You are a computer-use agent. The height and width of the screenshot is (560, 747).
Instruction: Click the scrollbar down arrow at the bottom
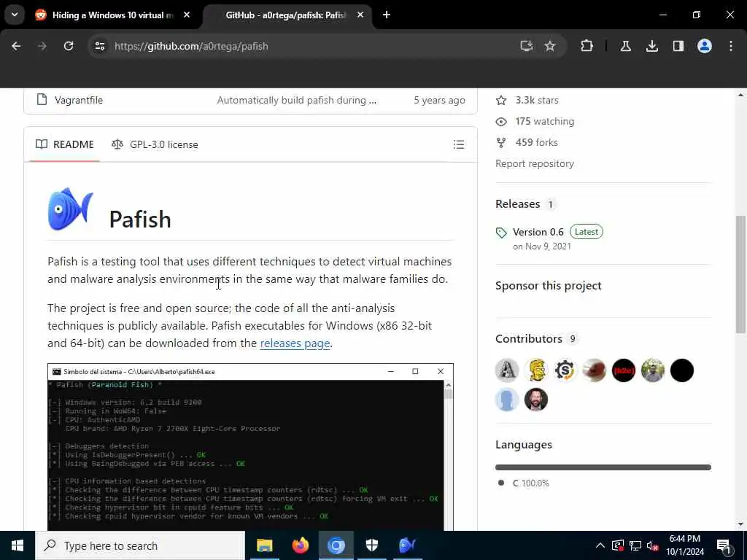[x=740, y=525]
